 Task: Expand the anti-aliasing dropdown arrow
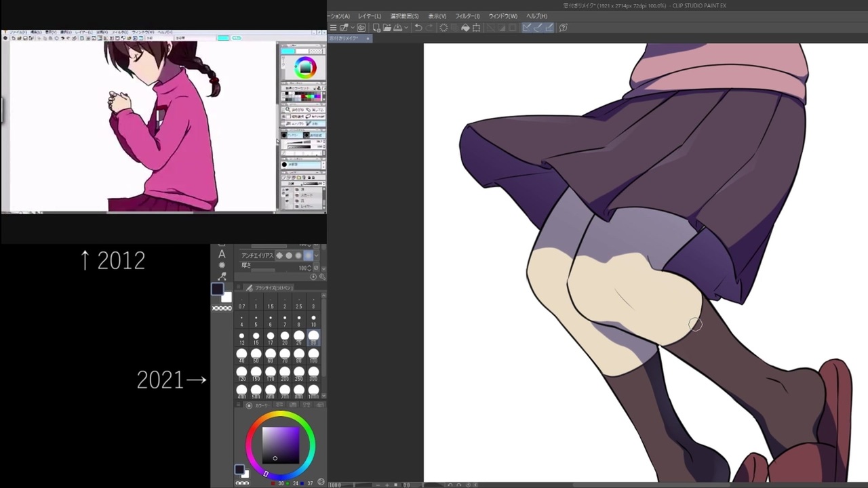(317, 256)
